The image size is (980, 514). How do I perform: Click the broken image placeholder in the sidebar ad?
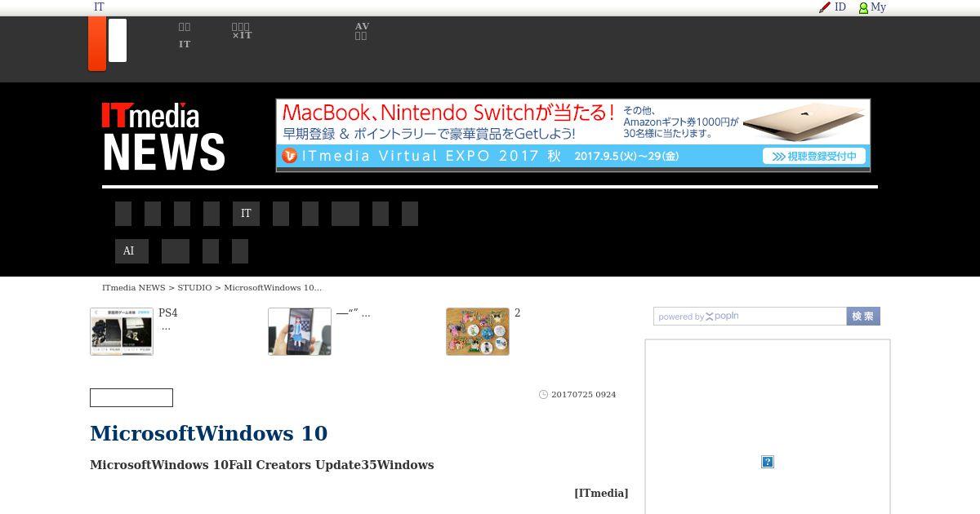tap(768, 462)
